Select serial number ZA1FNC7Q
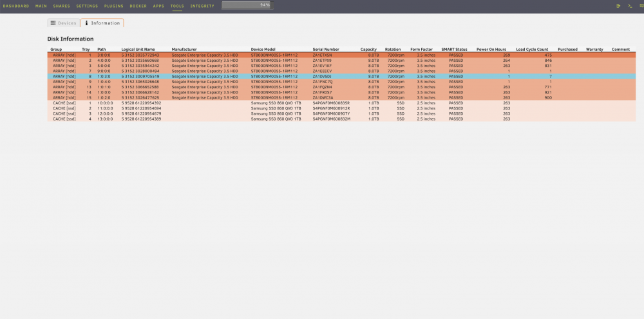This screenshot has height=319, width=644. 323,82
